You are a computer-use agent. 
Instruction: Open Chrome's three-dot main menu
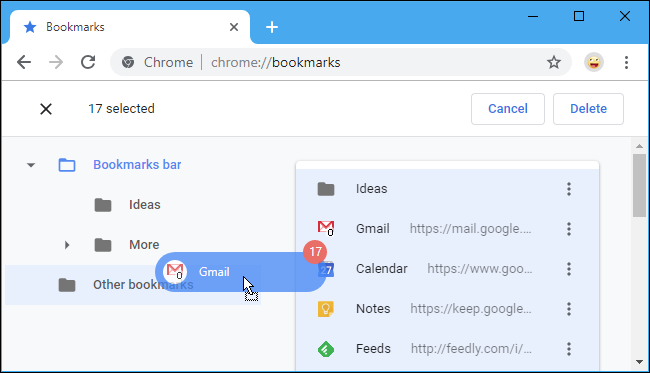click(x=626, y=63)
